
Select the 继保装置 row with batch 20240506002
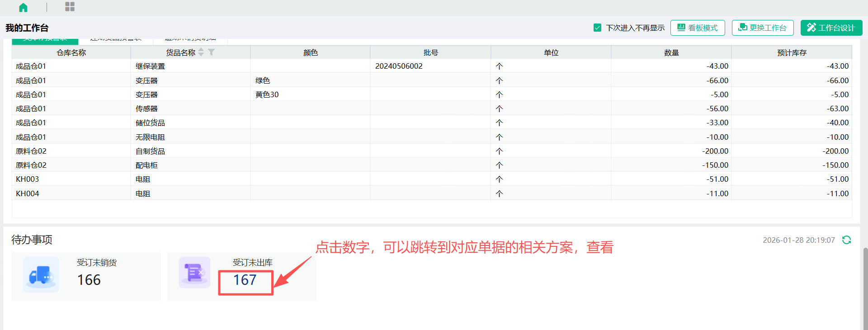coord(399,66)
